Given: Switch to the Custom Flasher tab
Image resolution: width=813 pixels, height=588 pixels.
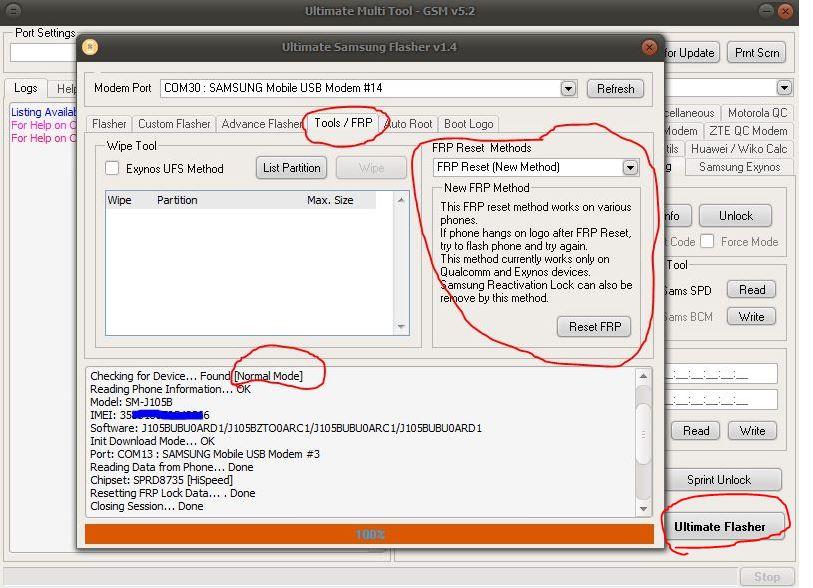Looking at the screenshot, I should coord(174,124).
